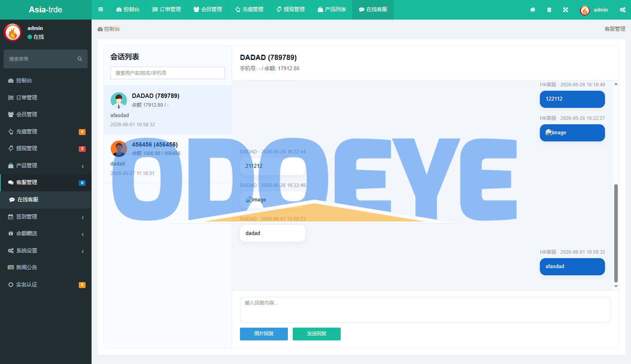Click the 456456 conversation avatar
This screenshot has height=364, width=631.
click(x=119, y=149)
